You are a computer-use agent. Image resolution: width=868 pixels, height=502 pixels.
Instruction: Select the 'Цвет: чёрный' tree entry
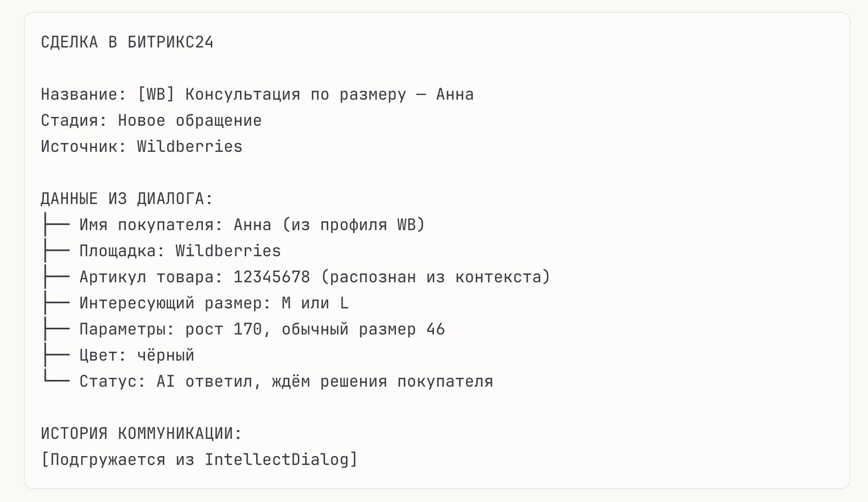[x=137, y=355]
